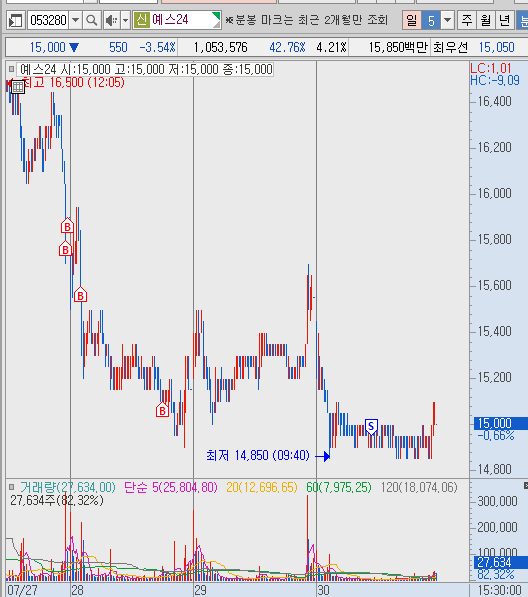The width and height of the screenshot is (528, 597).
Task: Click the 년 yearly period button
Action: point(504,20)
